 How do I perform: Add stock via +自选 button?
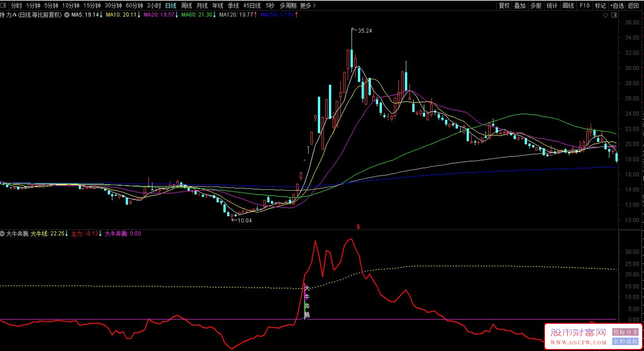617,6
